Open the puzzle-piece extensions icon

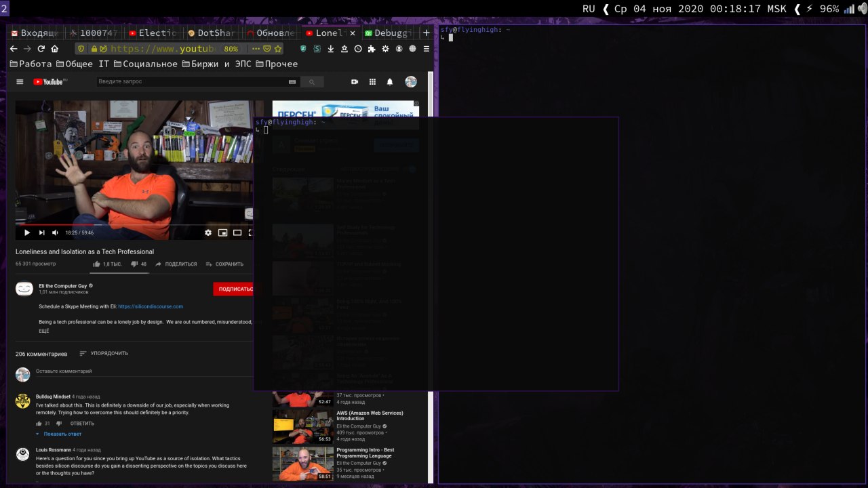(372, 49)
